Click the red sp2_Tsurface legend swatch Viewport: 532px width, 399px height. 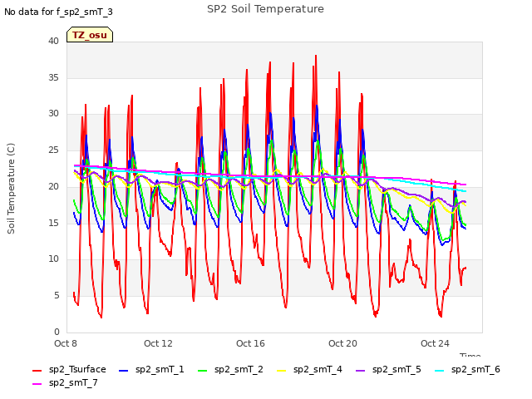point(37,371)
